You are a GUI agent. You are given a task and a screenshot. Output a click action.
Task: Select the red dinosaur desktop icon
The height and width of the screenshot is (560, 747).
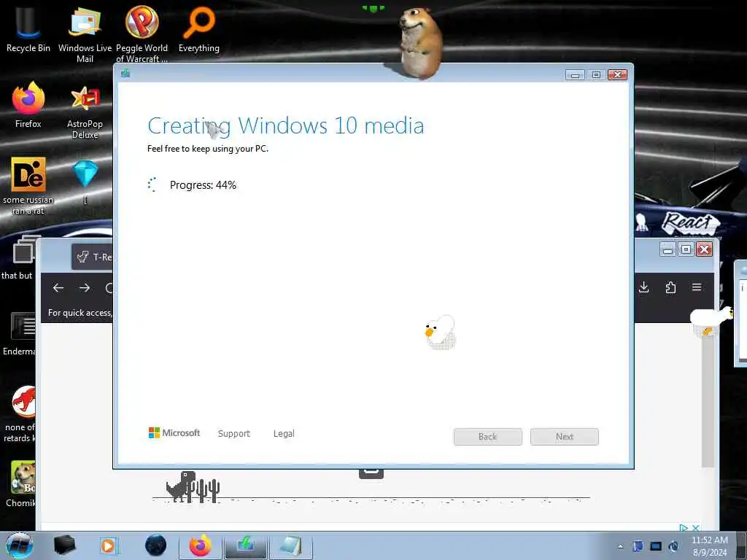coord(20,413)
